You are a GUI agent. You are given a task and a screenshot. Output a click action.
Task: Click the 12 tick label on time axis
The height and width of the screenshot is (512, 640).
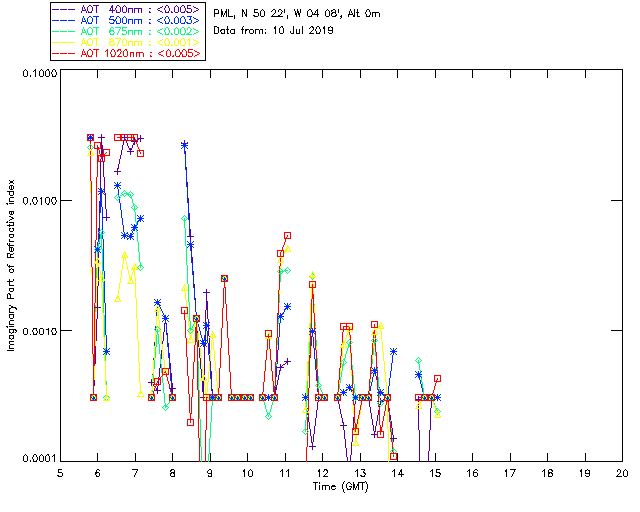click(x=322, y=472)
